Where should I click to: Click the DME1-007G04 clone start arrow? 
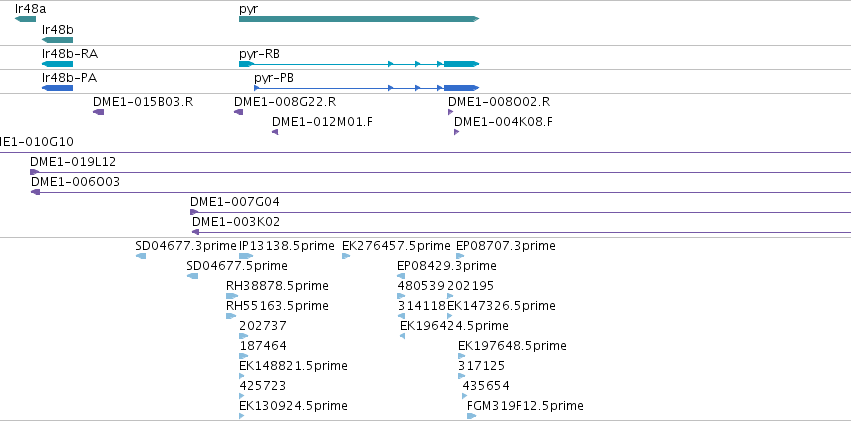194,212
